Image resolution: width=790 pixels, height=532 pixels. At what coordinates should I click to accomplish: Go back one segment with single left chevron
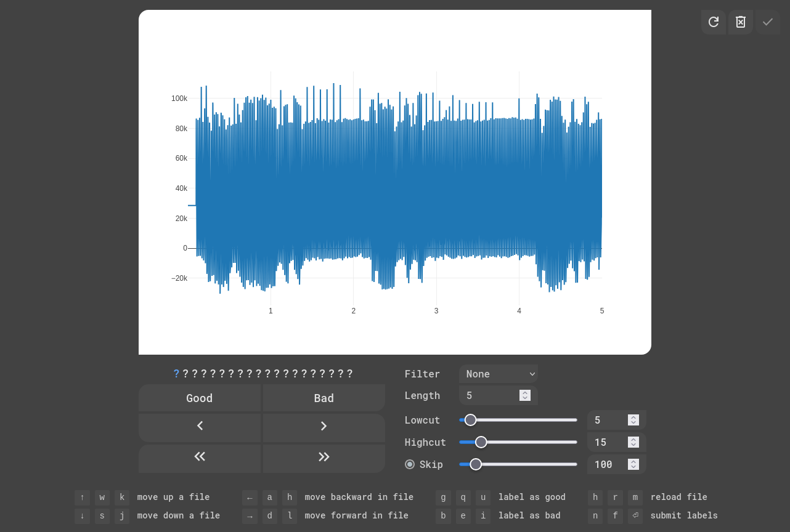(200, 426)
